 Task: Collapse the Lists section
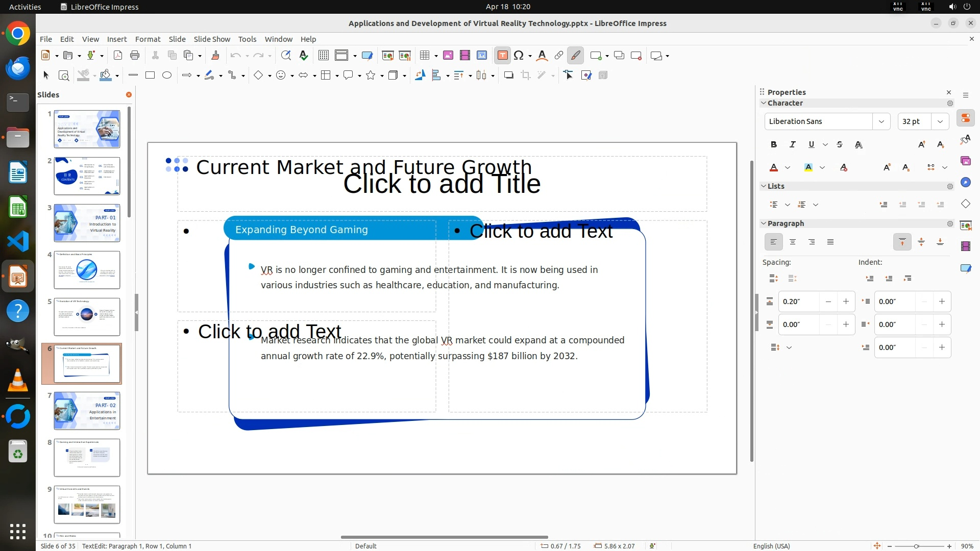tap(764, 186)
